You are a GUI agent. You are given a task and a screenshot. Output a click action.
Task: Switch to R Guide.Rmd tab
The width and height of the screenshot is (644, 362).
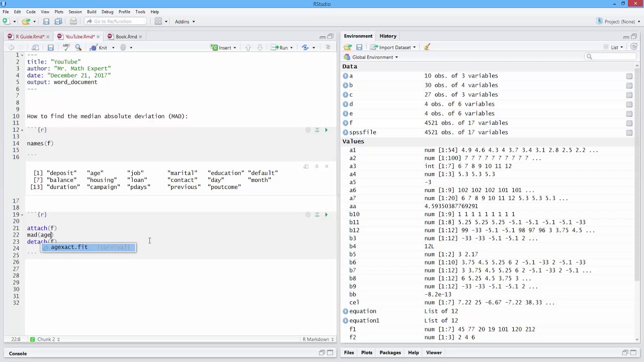click(x=30, y=37)
